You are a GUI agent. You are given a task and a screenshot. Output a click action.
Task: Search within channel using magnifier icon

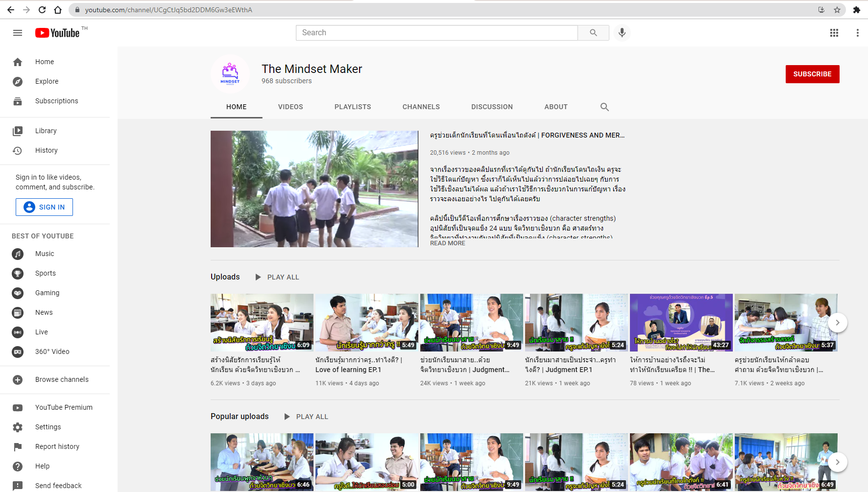pos(604,107)
